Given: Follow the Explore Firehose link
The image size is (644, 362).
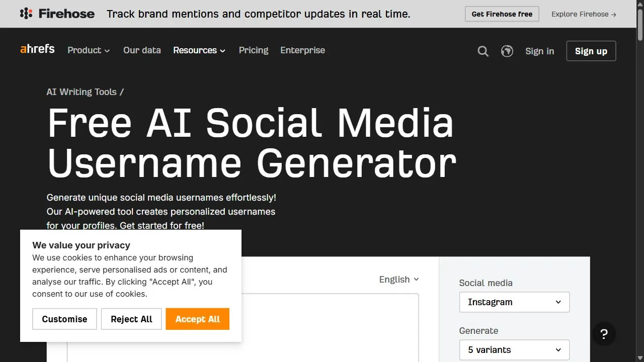Looking at the screenshot, I should tap(584, 14).
